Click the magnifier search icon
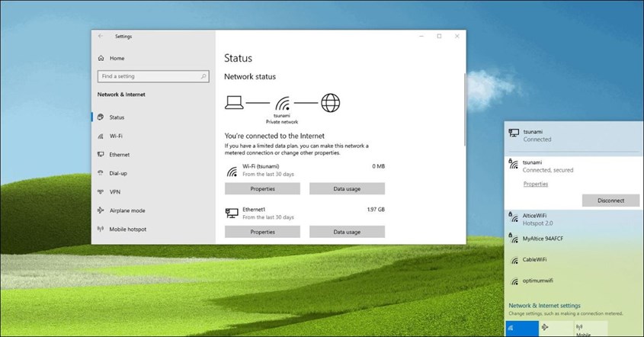The image size is (644, 337). tap(203, 76)
